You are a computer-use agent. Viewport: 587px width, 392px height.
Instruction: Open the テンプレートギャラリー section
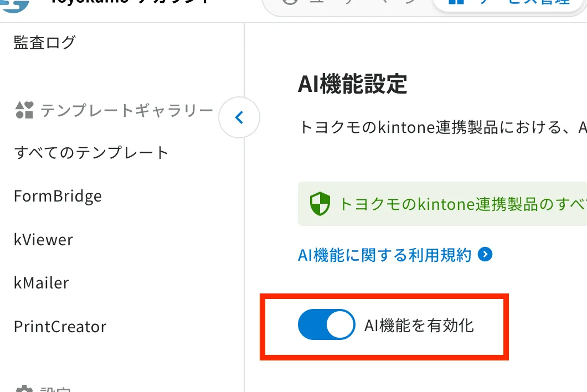click(126, 110)
